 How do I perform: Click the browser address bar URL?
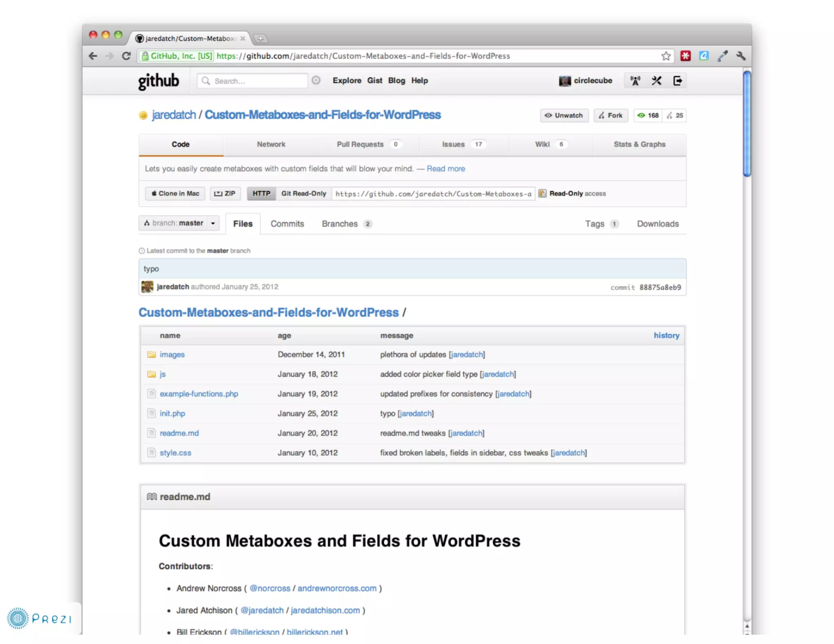[363, 56]
